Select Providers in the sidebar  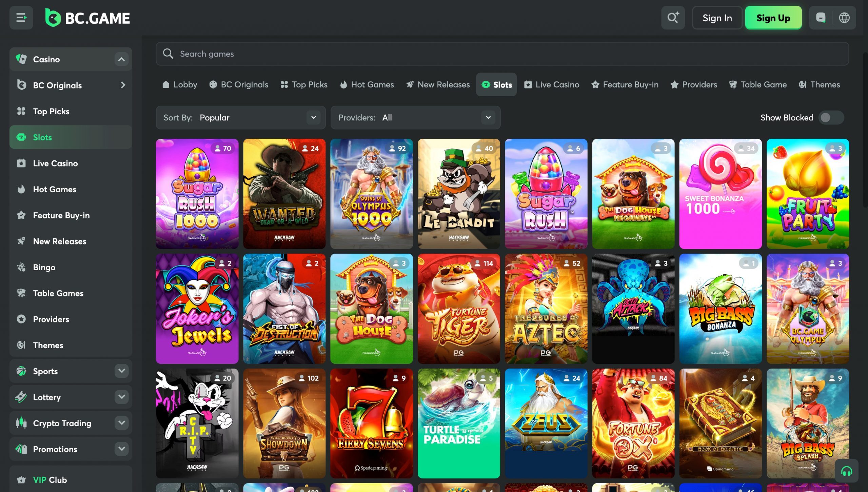51,319
